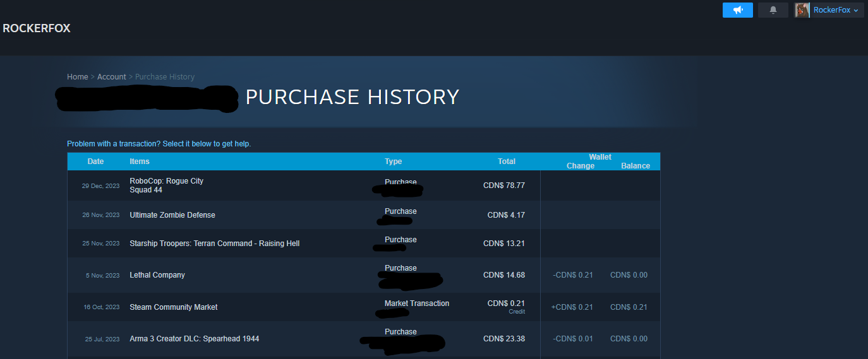The image size is (868, 359).
Task: Select the Type column header
Action: coord(393,162)
